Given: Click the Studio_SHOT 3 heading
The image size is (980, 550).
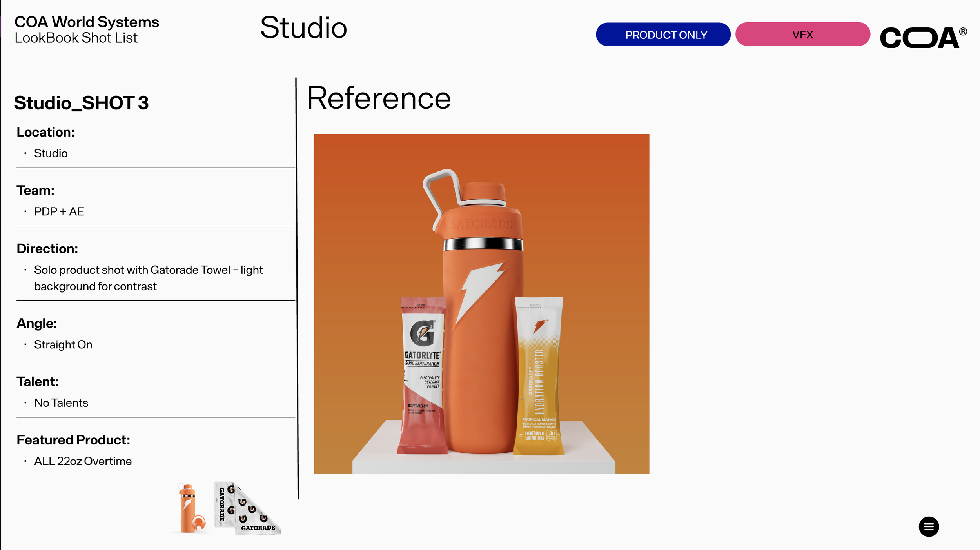Looking at the screenshot, I should [81, 103].
